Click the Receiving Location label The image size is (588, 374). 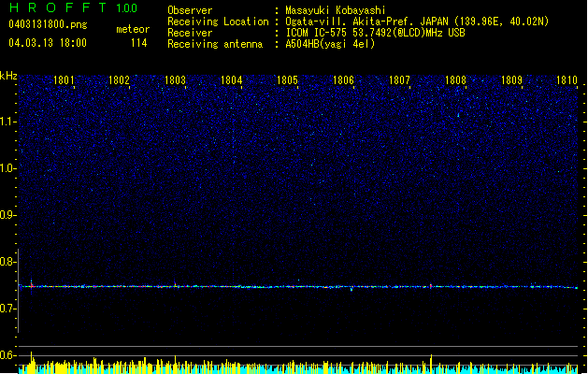pyautogui.click(x=218, y=22)
